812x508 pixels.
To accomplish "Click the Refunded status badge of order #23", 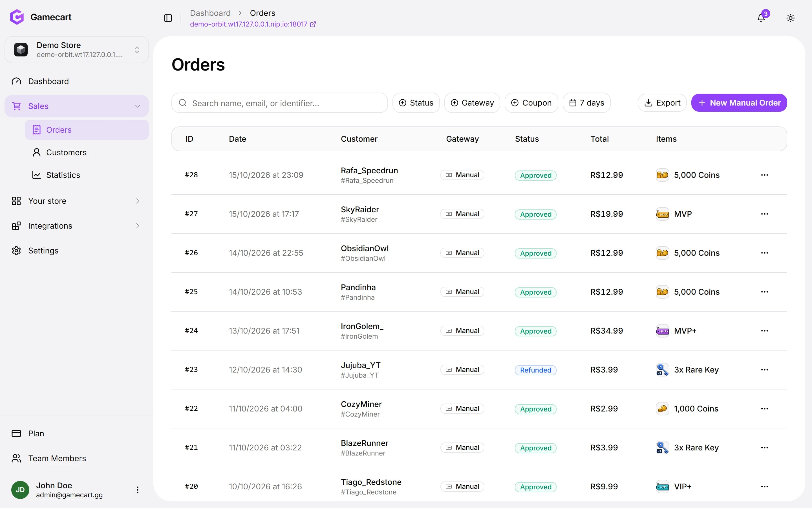I will point(535,370).
